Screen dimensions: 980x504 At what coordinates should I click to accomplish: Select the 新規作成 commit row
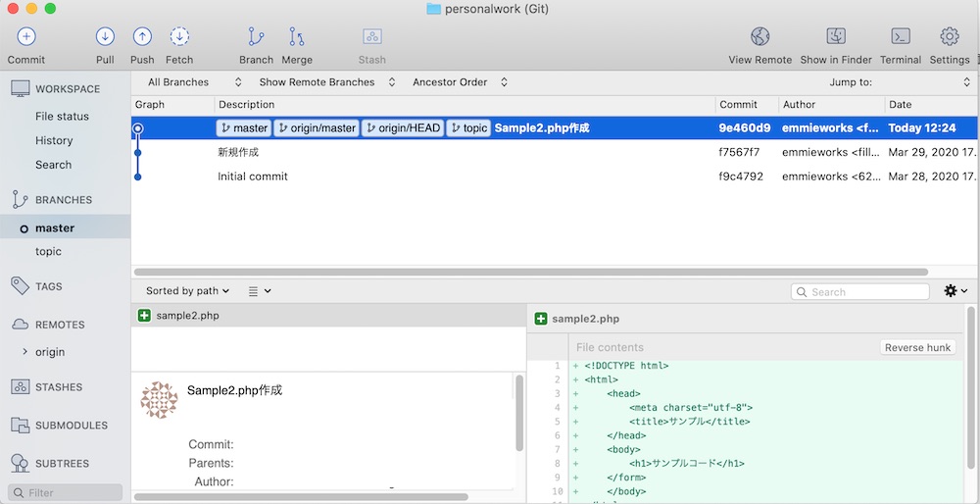[x=555, y=152]
